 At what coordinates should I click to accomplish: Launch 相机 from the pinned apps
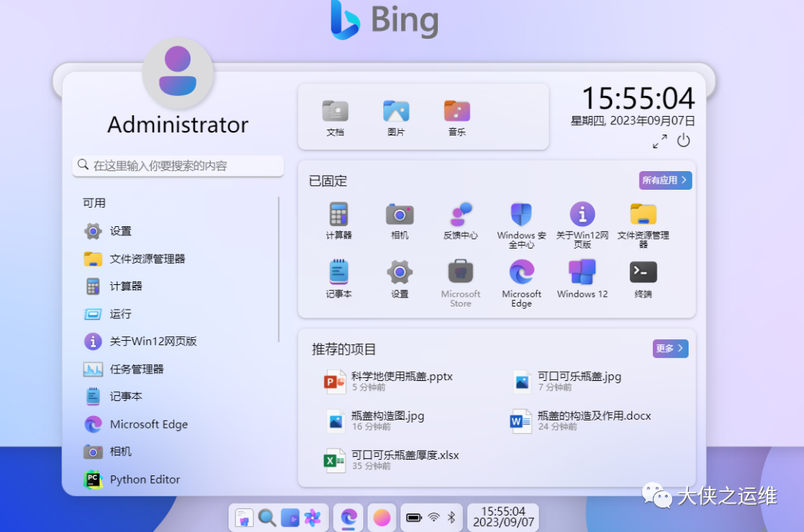[x=400, y=221]
